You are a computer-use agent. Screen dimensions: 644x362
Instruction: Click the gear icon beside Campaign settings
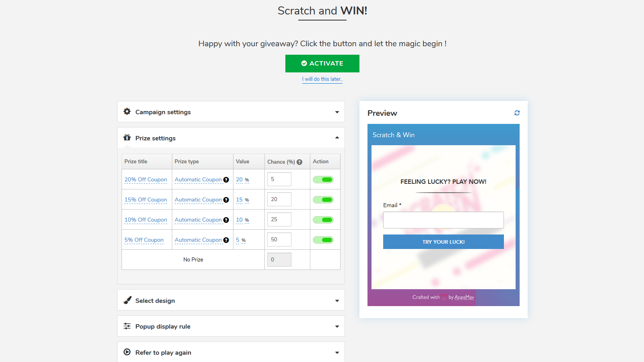[127, 112]
